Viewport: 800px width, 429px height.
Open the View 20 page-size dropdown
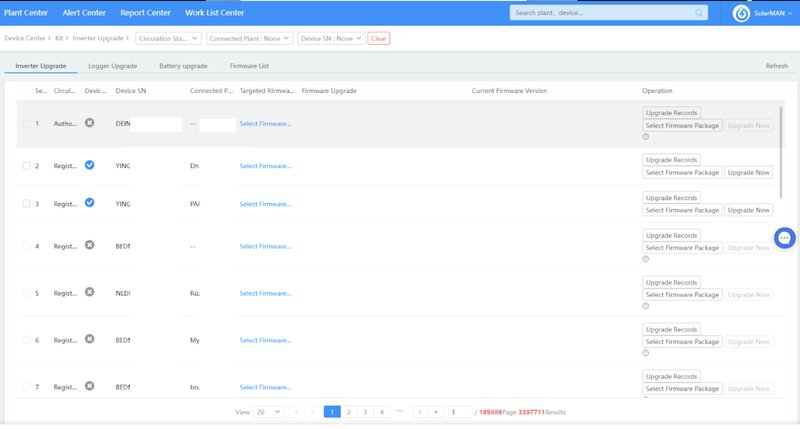click(x=270, y=411)
